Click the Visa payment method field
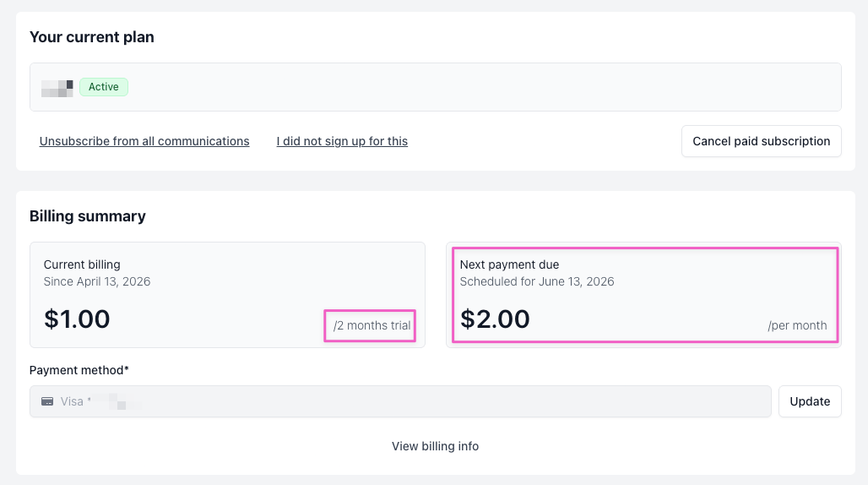 coord(400,401)
